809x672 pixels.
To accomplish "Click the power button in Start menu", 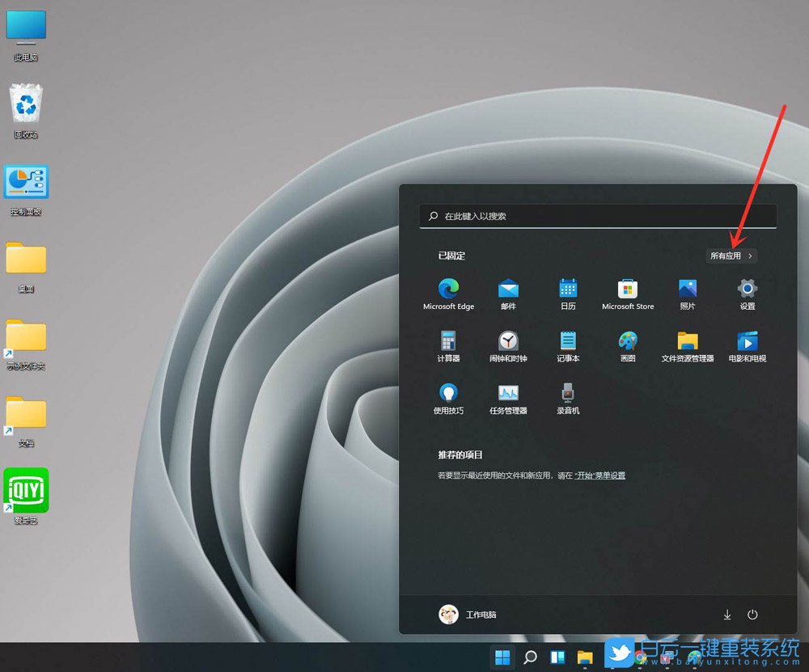I will [x=753, y=615].
